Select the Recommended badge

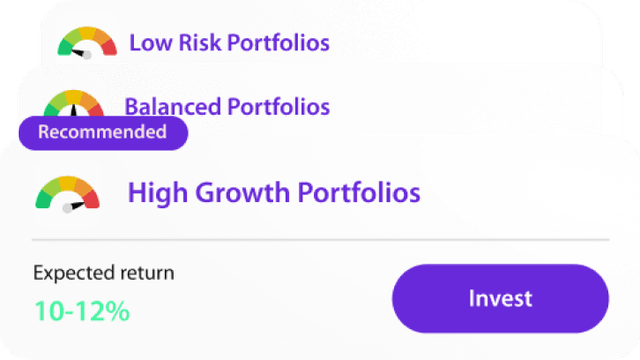pos(103,133)
